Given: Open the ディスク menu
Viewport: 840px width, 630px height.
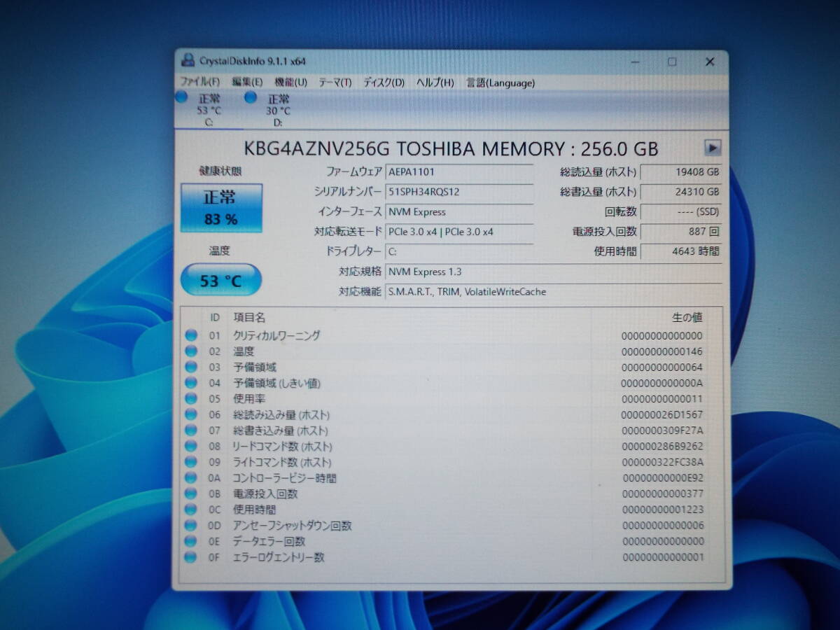Looking at the screenshot, I should tap(384, 83).
